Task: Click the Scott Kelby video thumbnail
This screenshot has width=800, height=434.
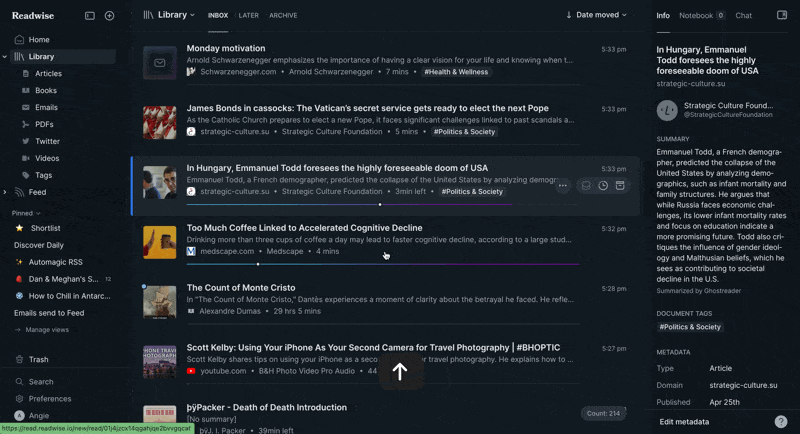Action: click(160, 362)
